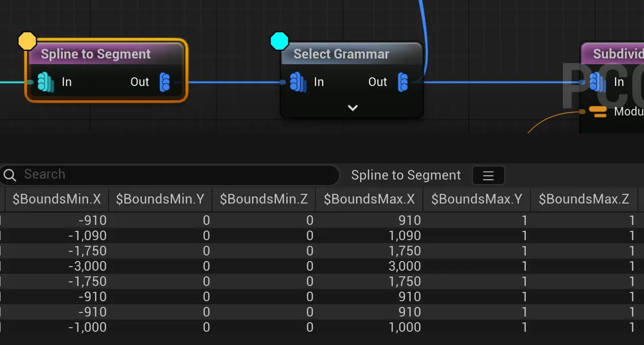Click the cyan octagon badge on Select Grammar
644x345 pixels.
coord(279,41)
